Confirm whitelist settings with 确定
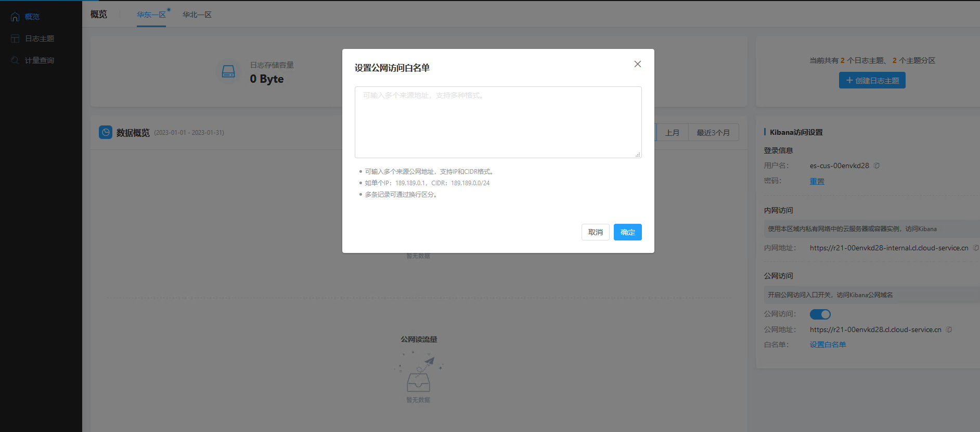This screenshot has width=980, height=432. click(627, 232)
